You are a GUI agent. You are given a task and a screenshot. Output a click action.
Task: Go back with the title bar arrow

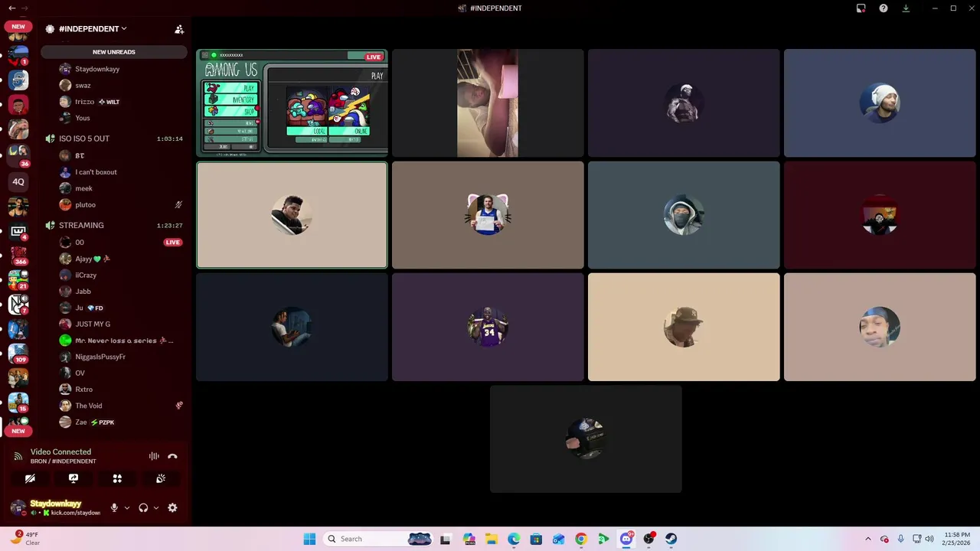[x=11, y=8]
